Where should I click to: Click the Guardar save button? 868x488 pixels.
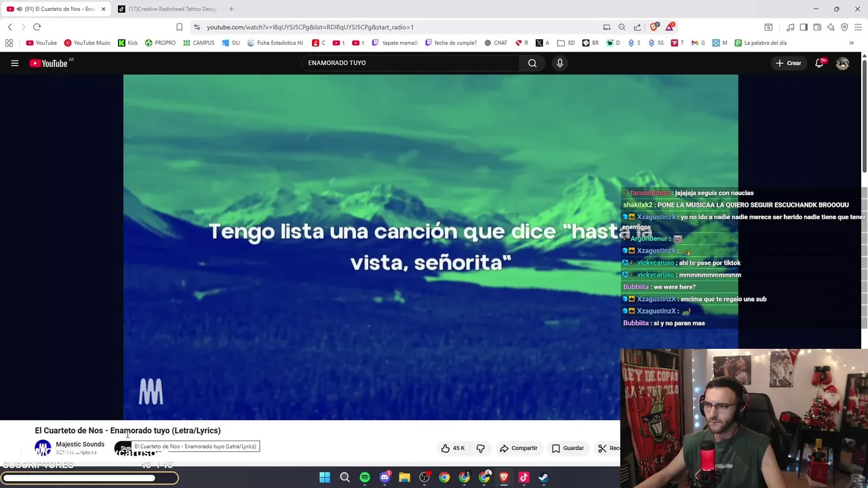click(568, 448)
